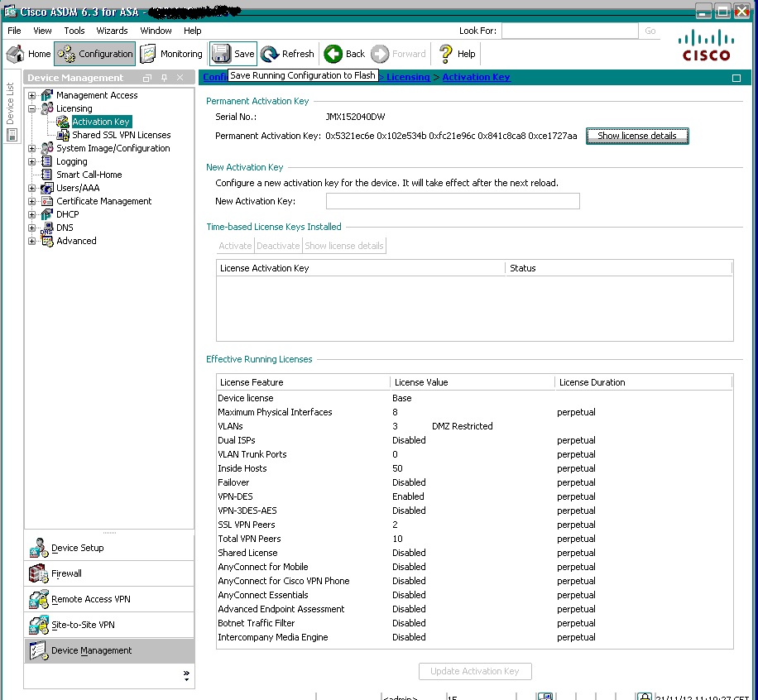Open Help from the toolbar
Image resolution: width=758 pixels, height=700 pixels.
point(458,54)
